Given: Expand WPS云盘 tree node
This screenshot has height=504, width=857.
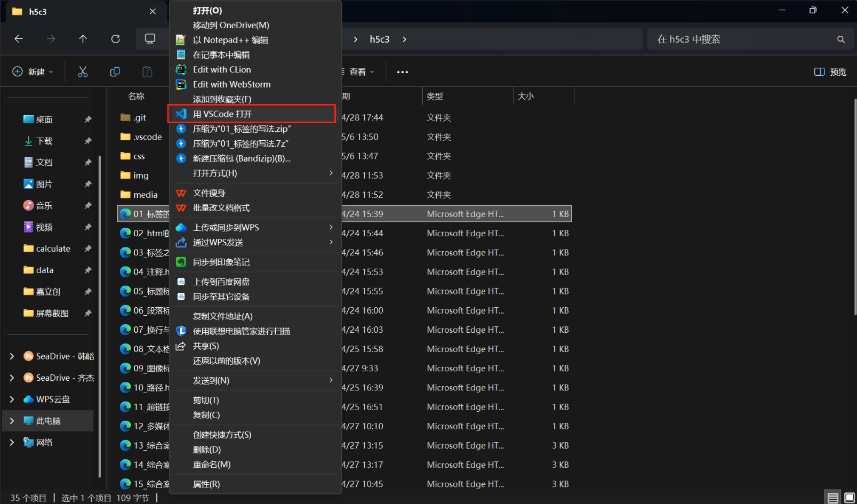Looking at the screenshot, I should click(x=12, y=399).
